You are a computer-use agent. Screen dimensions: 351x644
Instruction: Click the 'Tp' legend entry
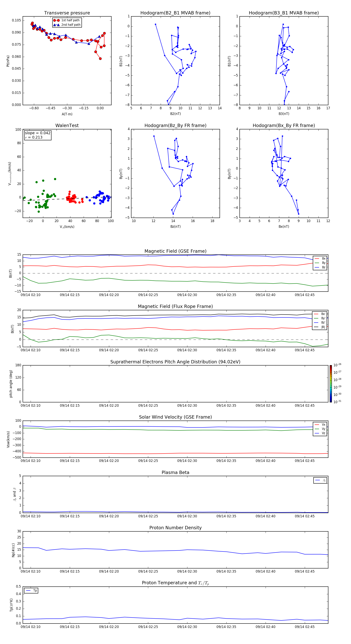31,591
